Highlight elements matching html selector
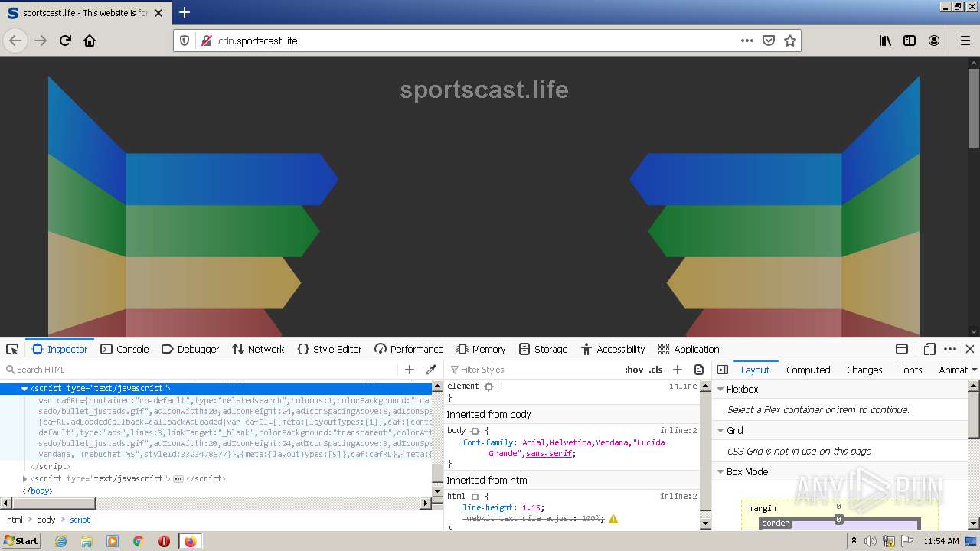This screenshot has width=980, height=551. (x=475, y=497)
